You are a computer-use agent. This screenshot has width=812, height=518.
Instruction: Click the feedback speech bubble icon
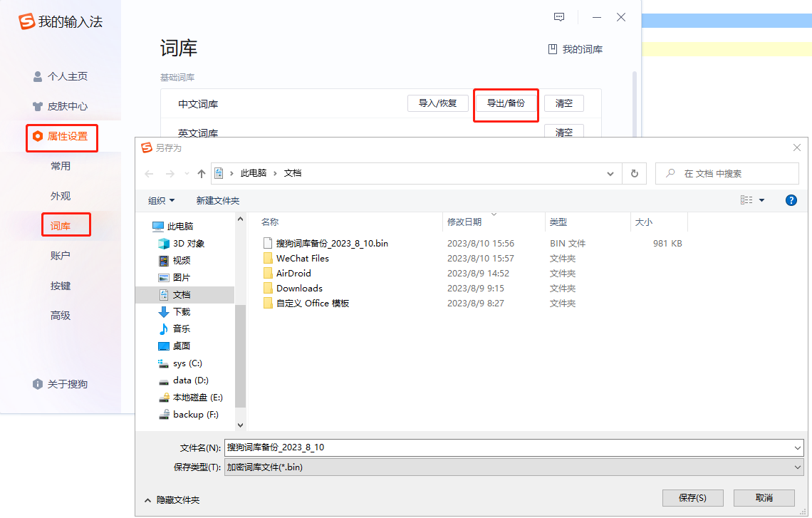tap(559, 16)
